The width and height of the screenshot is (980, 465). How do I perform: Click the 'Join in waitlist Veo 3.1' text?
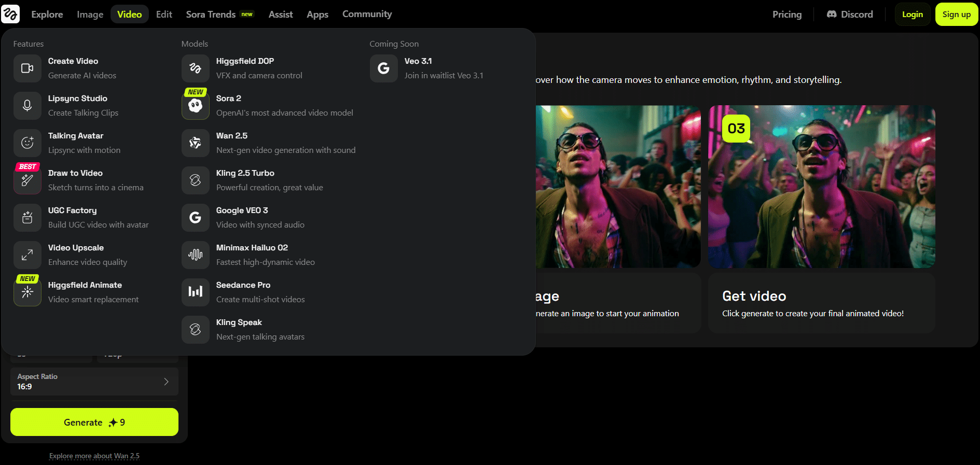coord(444,76)
